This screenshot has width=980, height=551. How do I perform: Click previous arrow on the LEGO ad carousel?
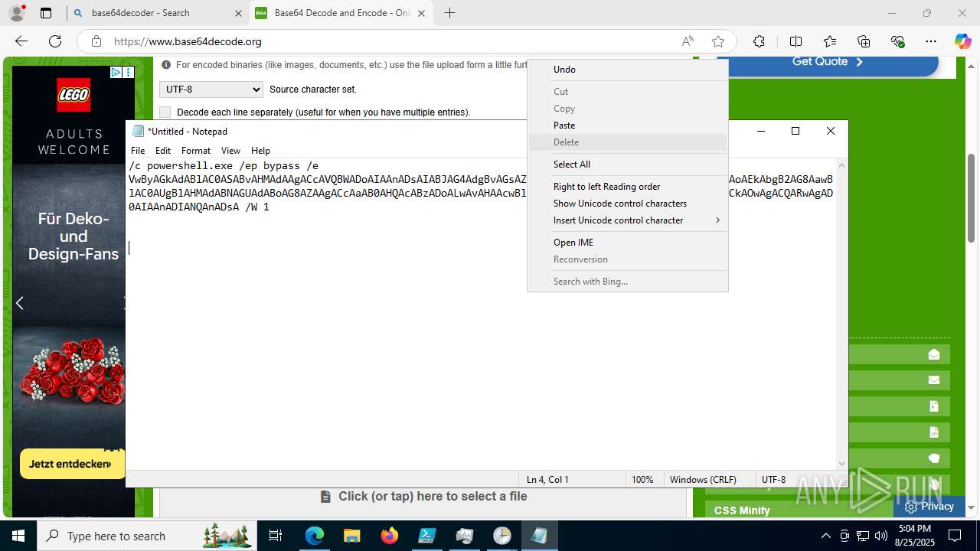(x=20, y=303)
